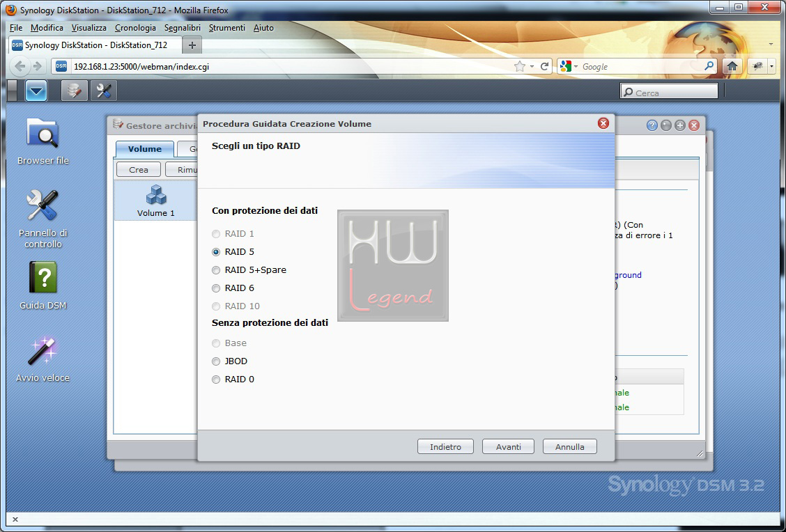Select the RAID 5 radio button
Image resolution: width=786 pixels, height=532 pixels.
[x=216, y=252]
